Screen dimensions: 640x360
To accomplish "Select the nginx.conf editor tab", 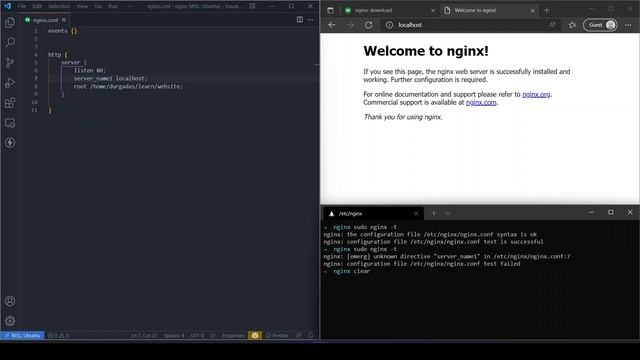I will 45,20.
